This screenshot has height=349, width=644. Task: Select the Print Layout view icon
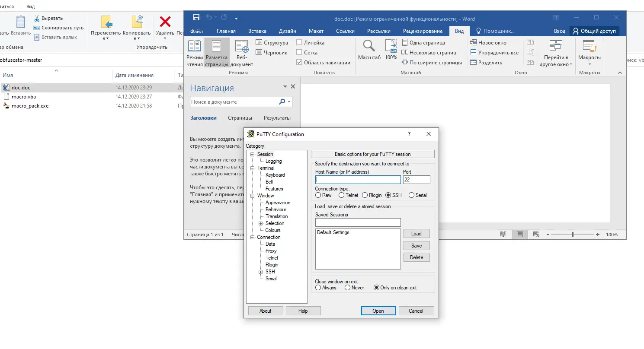tap(217, 54)
